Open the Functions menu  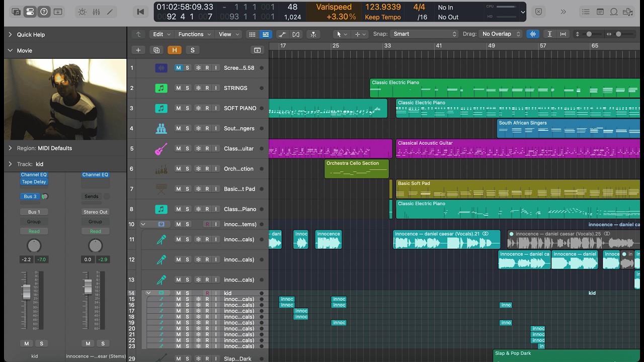(x=194, y=34)
